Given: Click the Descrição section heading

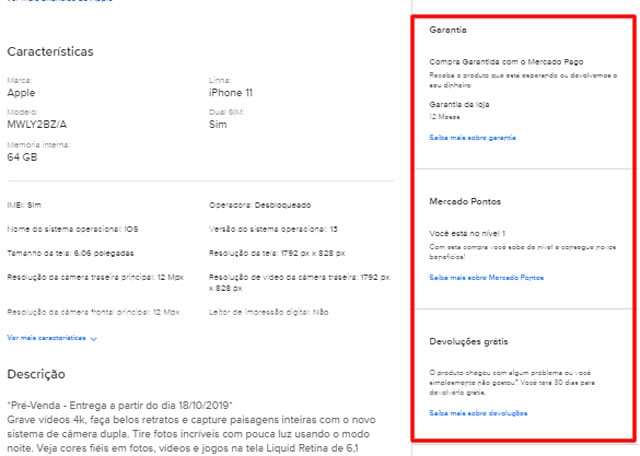Looking at the screenshot, I should (36, 374).
